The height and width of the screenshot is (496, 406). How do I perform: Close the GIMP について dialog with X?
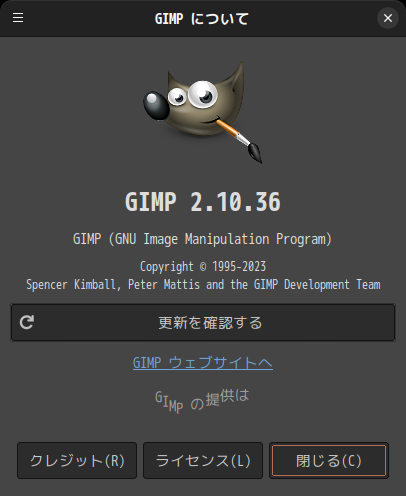[x=388, y=18]
